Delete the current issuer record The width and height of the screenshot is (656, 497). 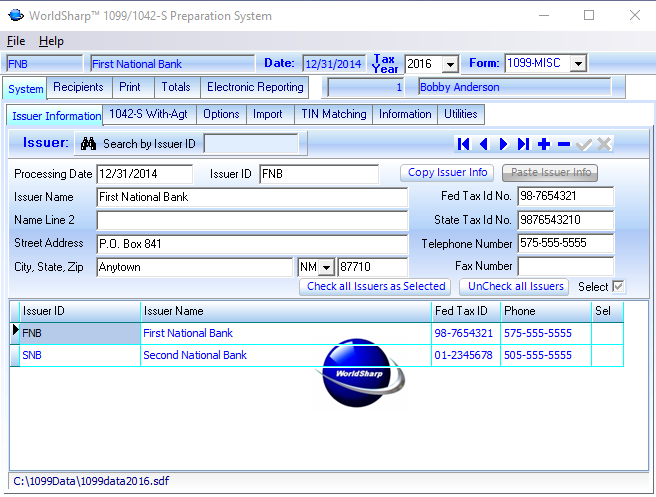tap(564, 144)
